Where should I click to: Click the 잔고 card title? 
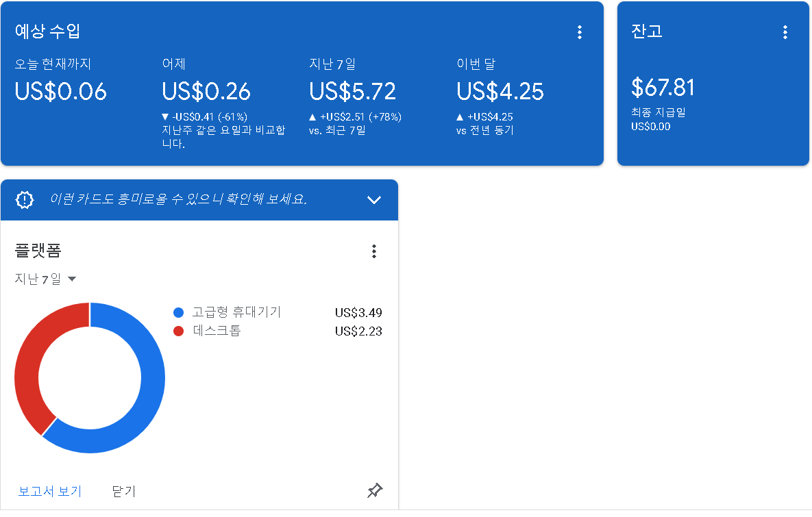(x=647, y=31)
